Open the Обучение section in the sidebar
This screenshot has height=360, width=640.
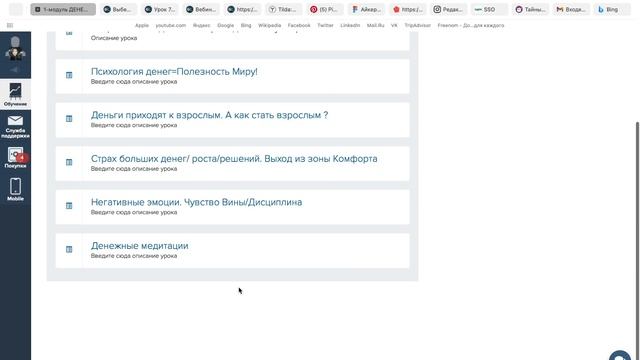(15, 94)
